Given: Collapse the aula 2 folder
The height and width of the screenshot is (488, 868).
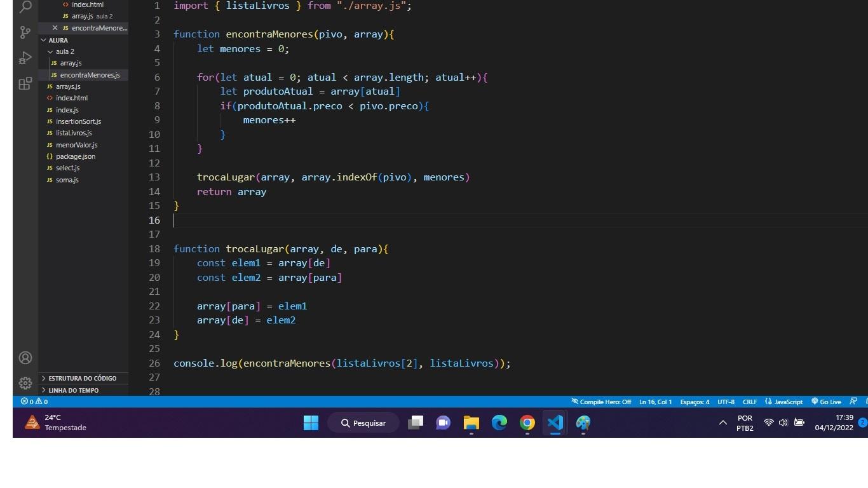Looking at the screenshot, I should click(x=83, y=51).
